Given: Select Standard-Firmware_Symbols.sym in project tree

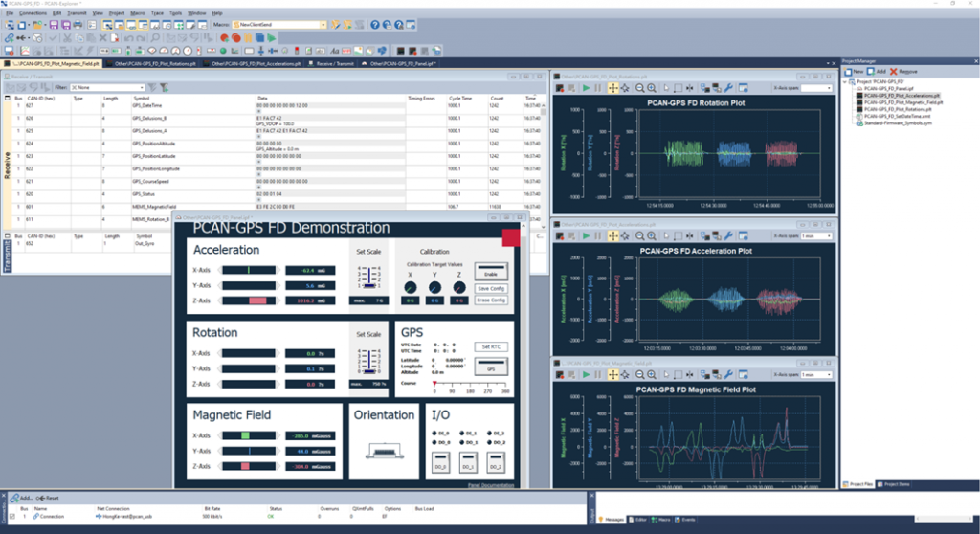Looking at the screenshot, I should coord(898,123).
